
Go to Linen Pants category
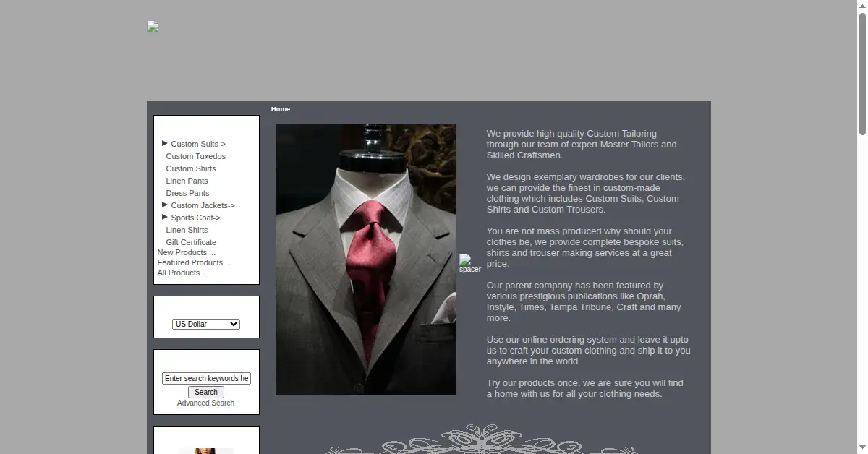tap(187, 181)
